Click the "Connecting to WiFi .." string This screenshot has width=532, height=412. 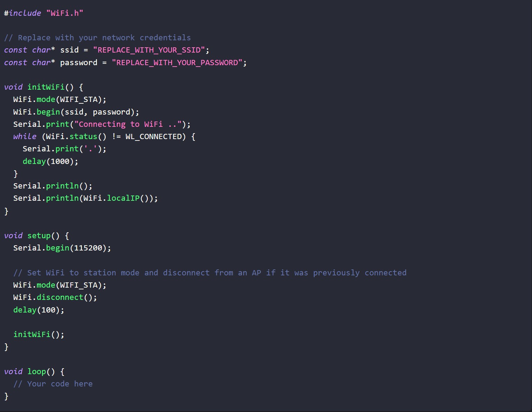tap(128, 124)
